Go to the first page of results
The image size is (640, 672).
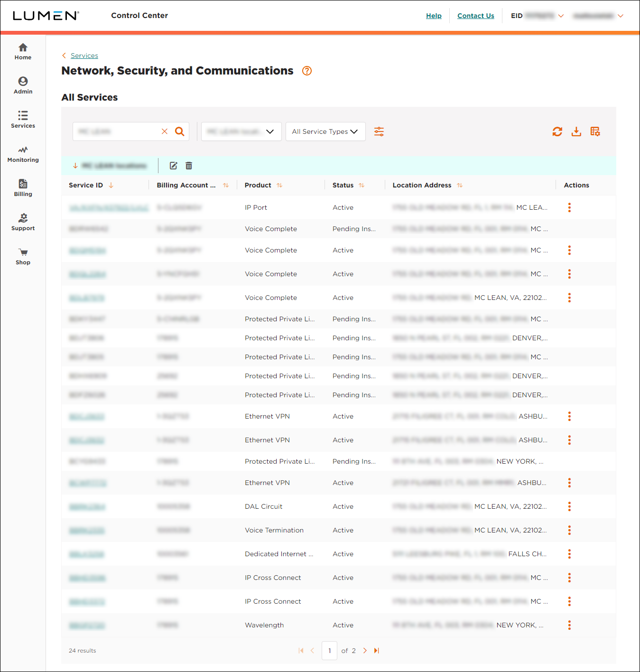301,651
